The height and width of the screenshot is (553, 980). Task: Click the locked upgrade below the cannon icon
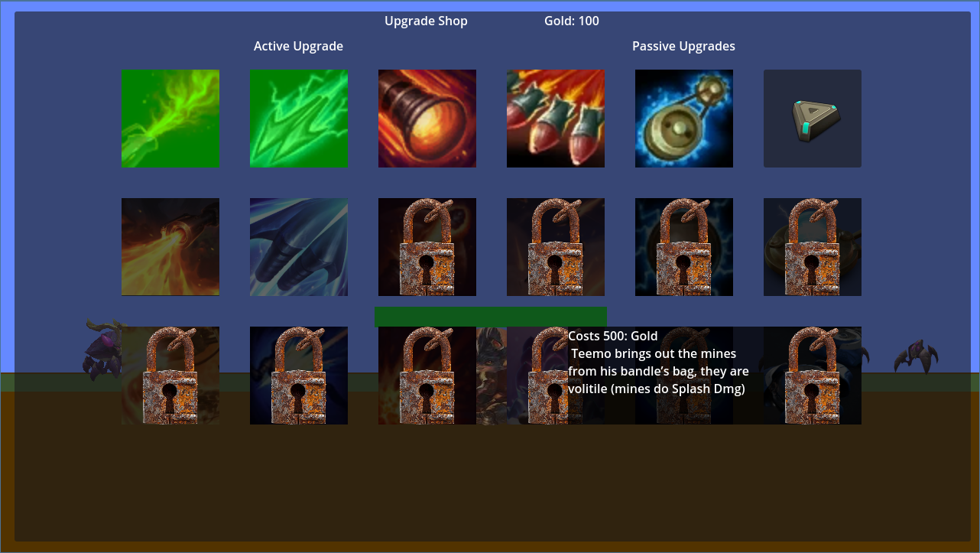(427, 247)
